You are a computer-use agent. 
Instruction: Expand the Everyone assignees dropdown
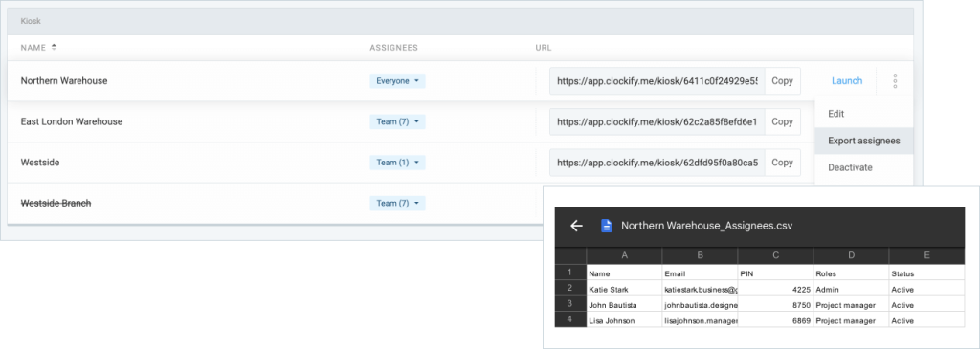[x=397, y=81]
